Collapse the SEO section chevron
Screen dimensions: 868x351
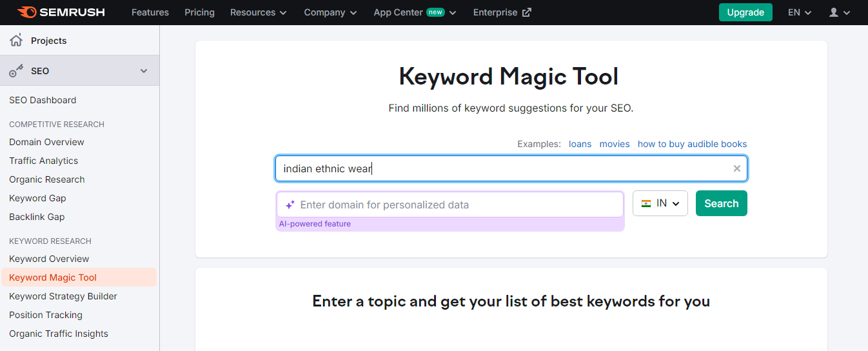(144, 71)
